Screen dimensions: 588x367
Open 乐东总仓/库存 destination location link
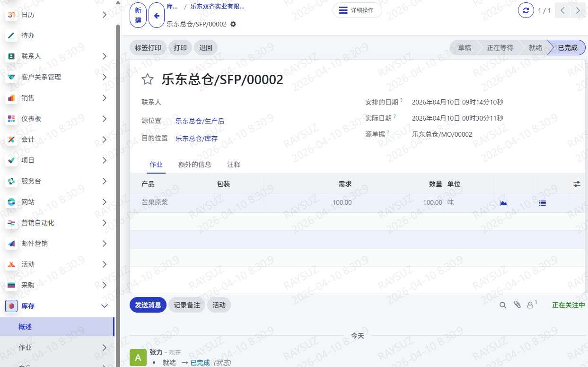tap(196, 139)
